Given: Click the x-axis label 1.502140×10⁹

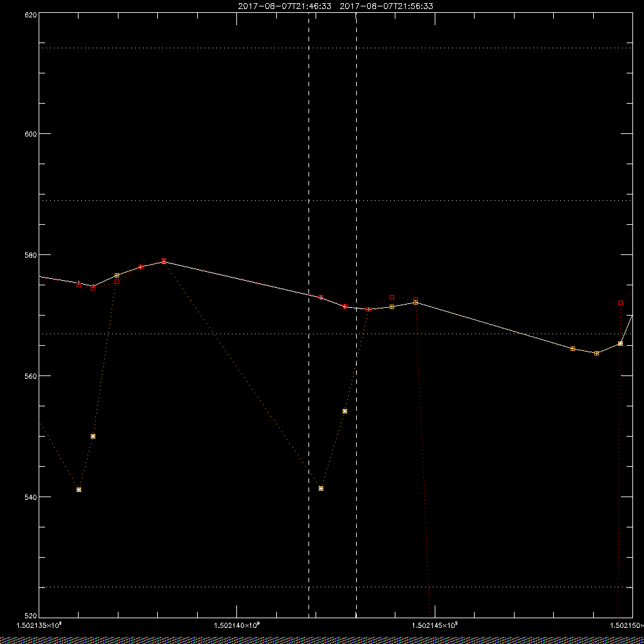Looking at the screenshot, I should (237, 625).
